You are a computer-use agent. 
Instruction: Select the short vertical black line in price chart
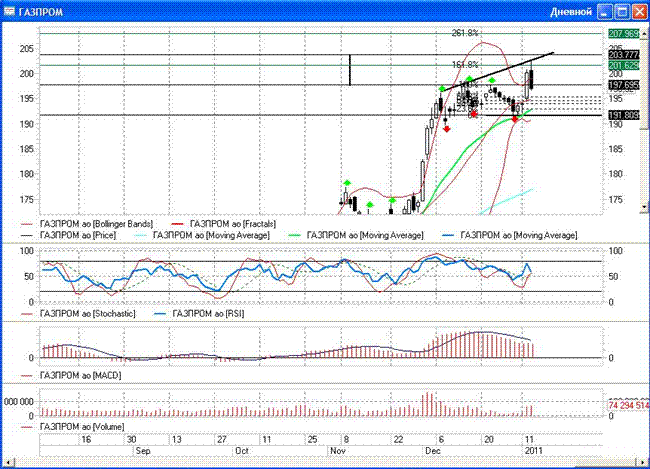point(350,70)
